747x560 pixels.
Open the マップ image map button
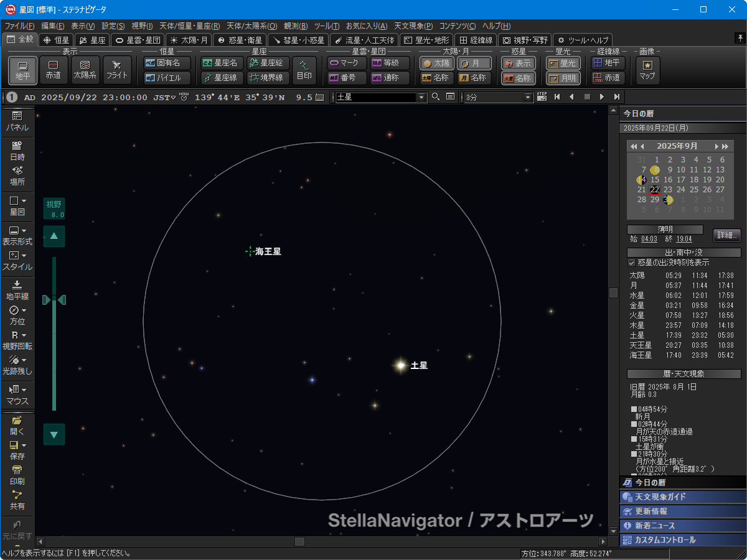pos(647,70)
